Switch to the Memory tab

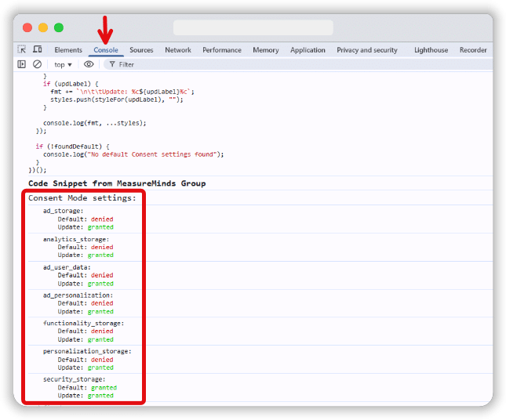pos(266,50)
